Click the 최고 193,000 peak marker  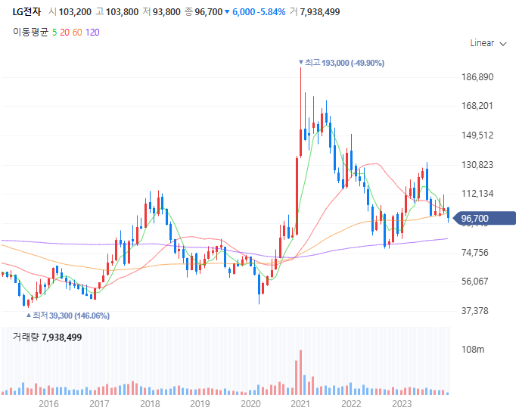point(341,63)
